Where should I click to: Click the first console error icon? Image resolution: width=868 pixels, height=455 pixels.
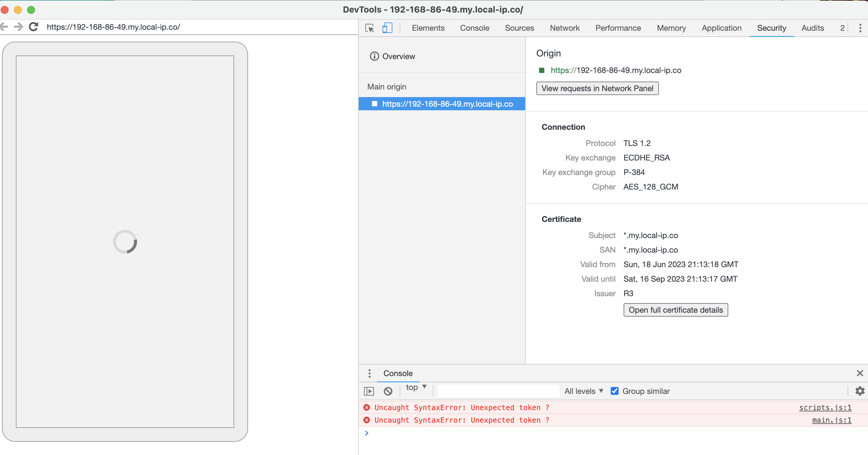point(367,407)
